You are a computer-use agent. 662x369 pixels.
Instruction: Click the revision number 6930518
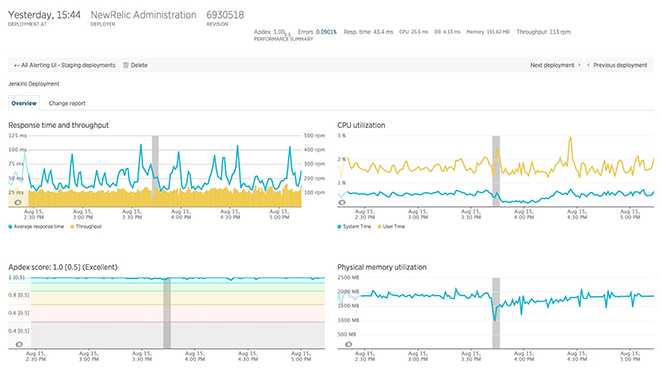[225, 15]
